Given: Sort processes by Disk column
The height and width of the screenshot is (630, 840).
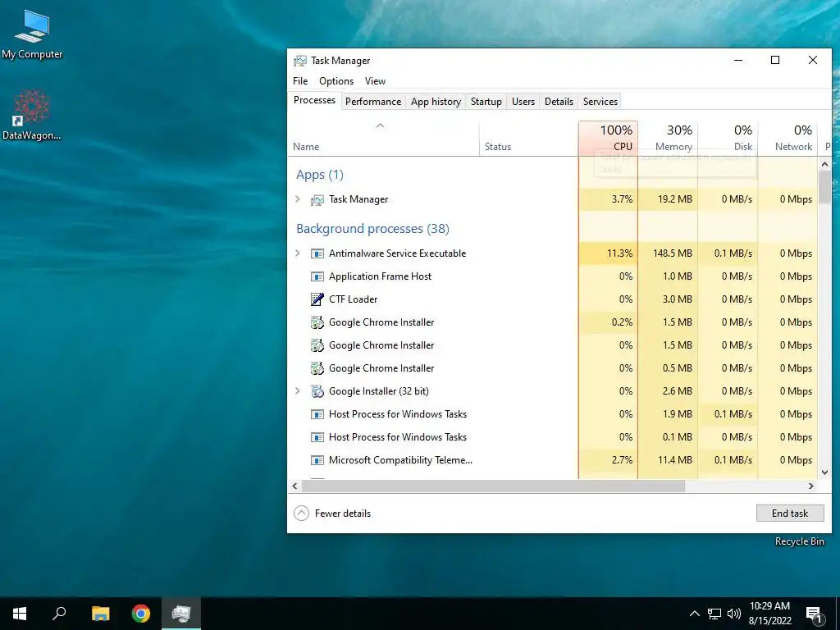Looking at the screenshot, I should click(728, 138).
